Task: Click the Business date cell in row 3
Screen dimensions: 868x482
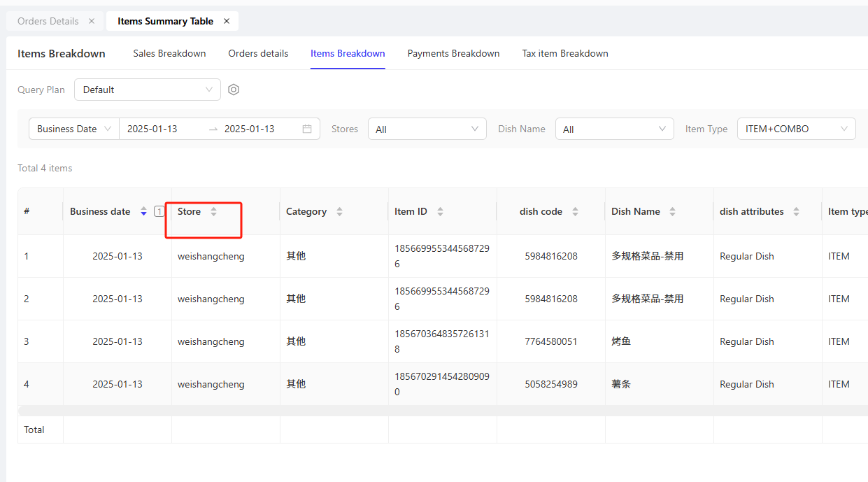Action: pos(118,341)
